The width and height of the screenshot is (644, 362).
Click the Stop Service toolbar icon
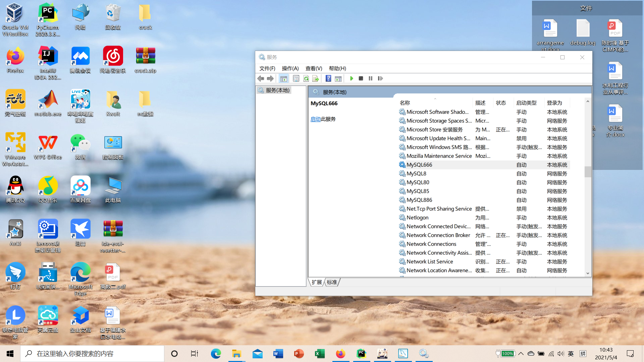[361, 78]
